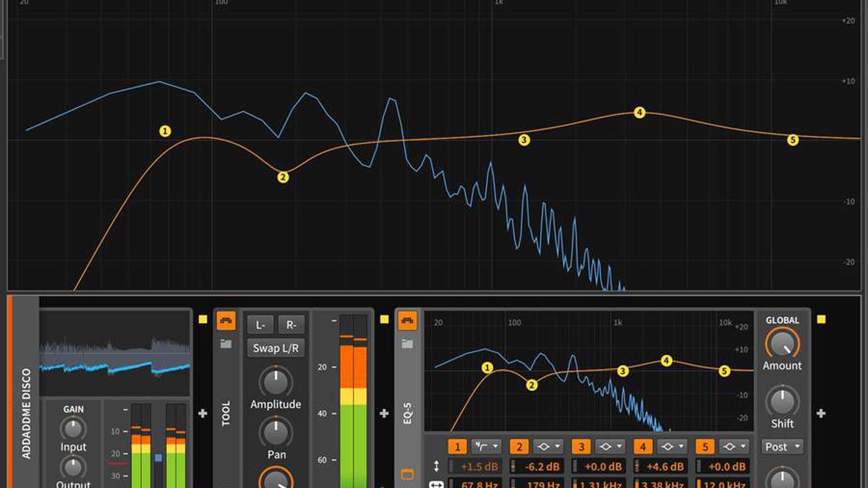Toggle EQ band 5 enable button
Image resolution: width=868 pixels, height=488 pixels.
[704, 445]
